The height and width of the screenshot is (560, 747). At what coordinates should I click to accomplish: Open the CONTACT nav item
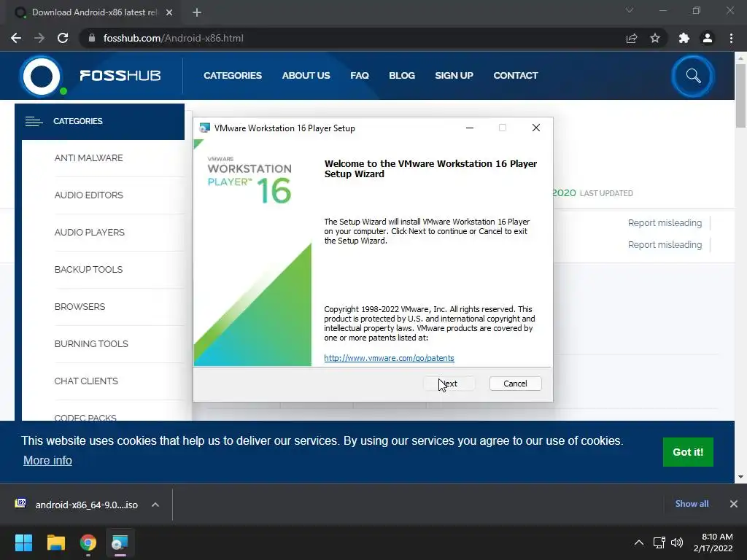click(x=516, y=76)
